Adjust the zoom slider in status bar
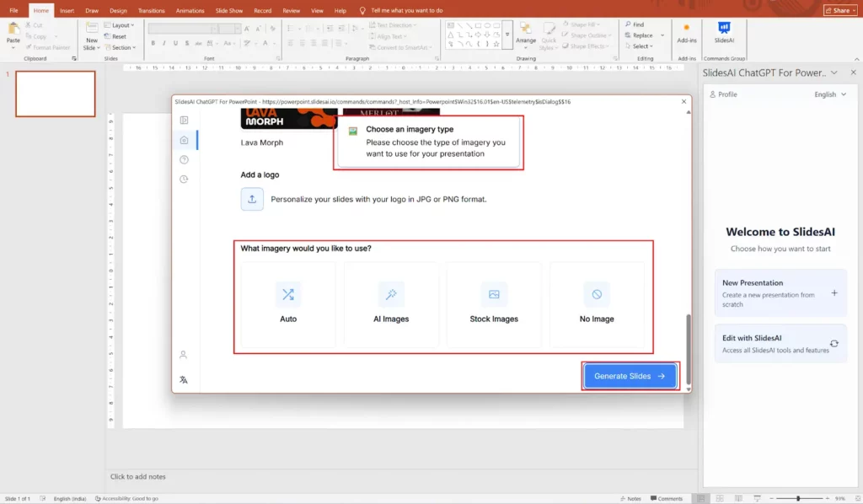 pyautogui.click(x=798, y=499)
